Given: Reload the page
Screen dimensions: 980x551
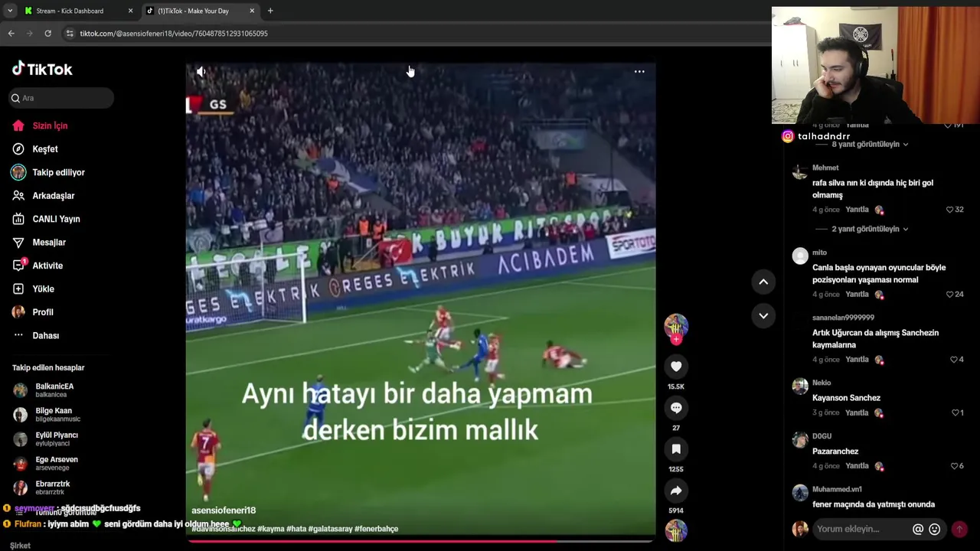Looking at the screenshot, I should tap(47, 34).
